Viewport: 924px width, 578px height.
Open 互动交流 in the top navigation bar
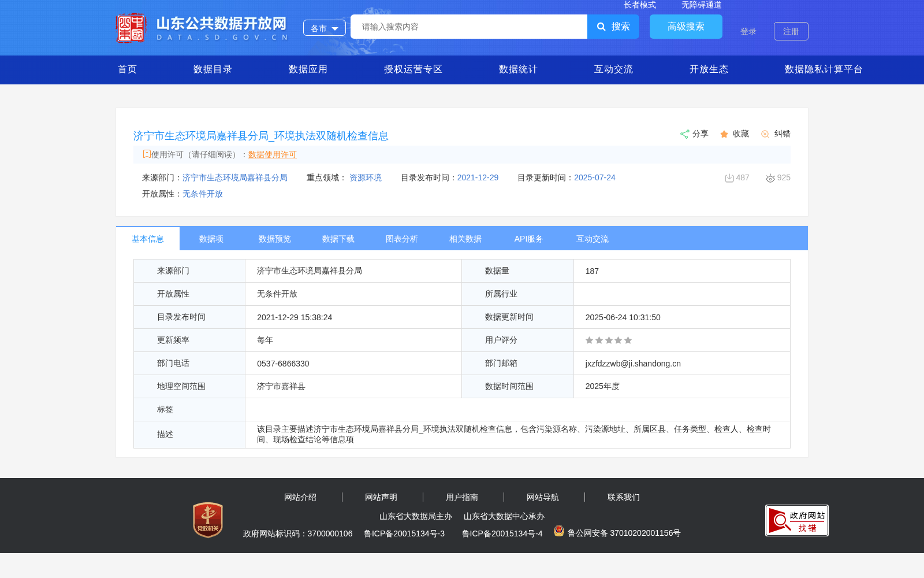click(x=614, y=69)
